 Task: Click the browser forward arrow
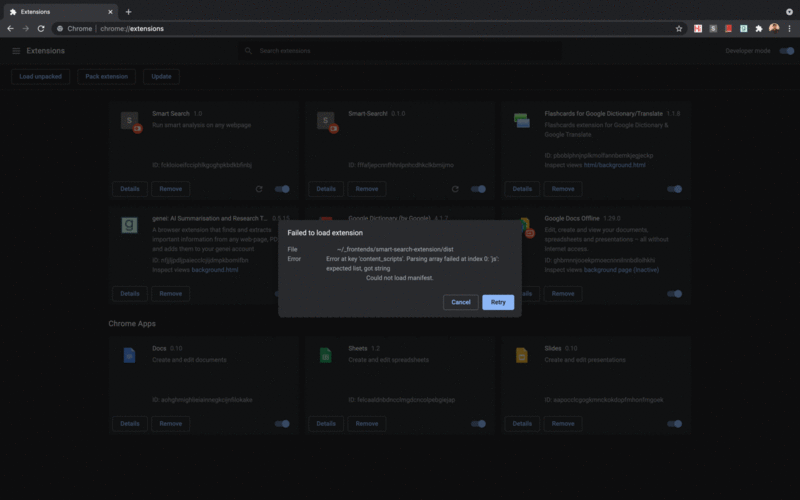point(26,29)
